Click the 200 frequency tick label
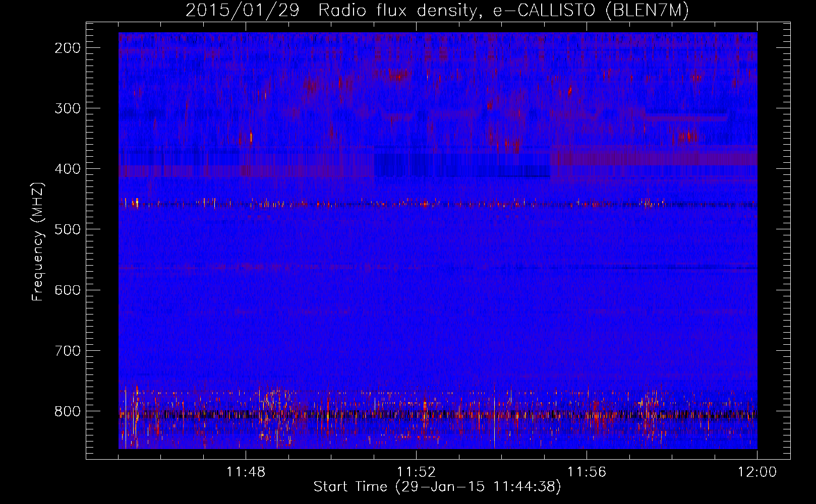Viewport: 816px width, 504px height. tap(68, 48)
